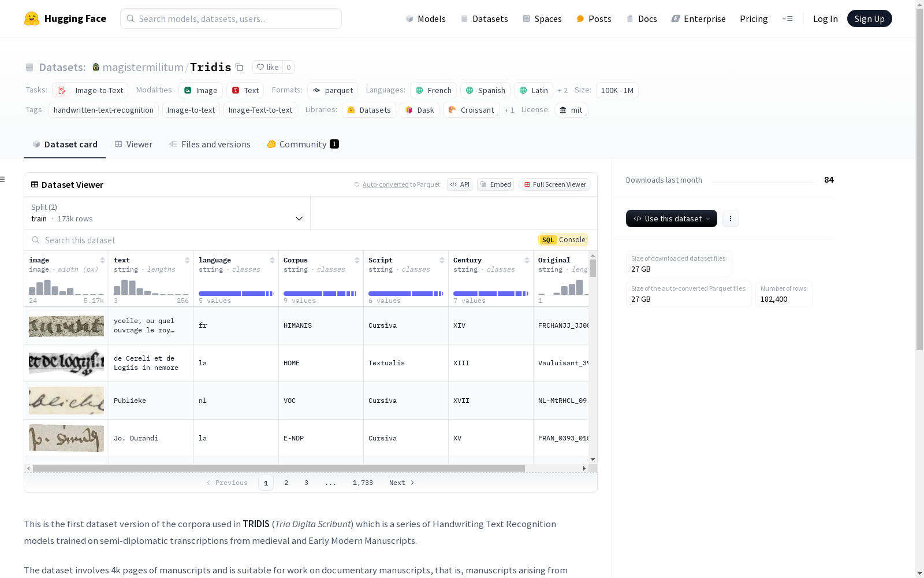Open the Files and versions tab
The height and width of the screenshot is (578, 924).
[210, 144]
